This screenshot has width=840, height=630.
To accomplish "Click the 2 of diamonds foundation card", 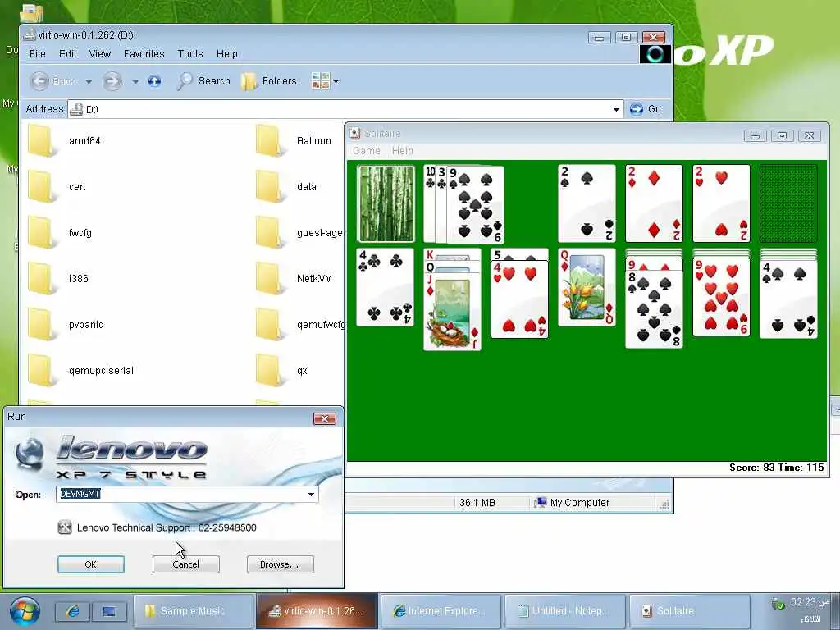I will [654, 203].
